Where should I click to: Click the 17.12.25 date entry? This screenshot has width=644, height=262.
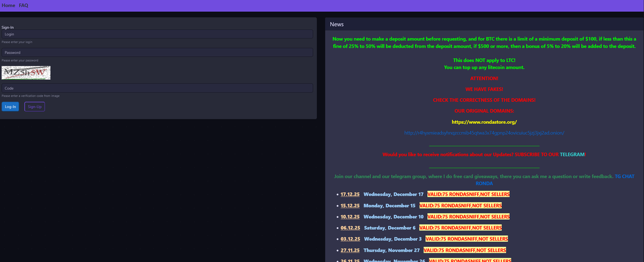tap(350, 194)
